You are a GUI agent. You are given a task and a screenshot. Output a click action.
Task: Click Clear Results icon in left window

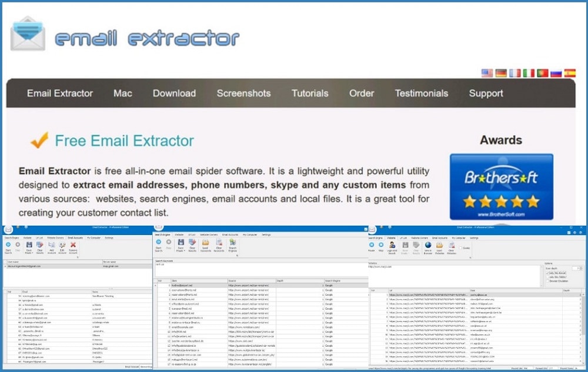click(40, 244)
